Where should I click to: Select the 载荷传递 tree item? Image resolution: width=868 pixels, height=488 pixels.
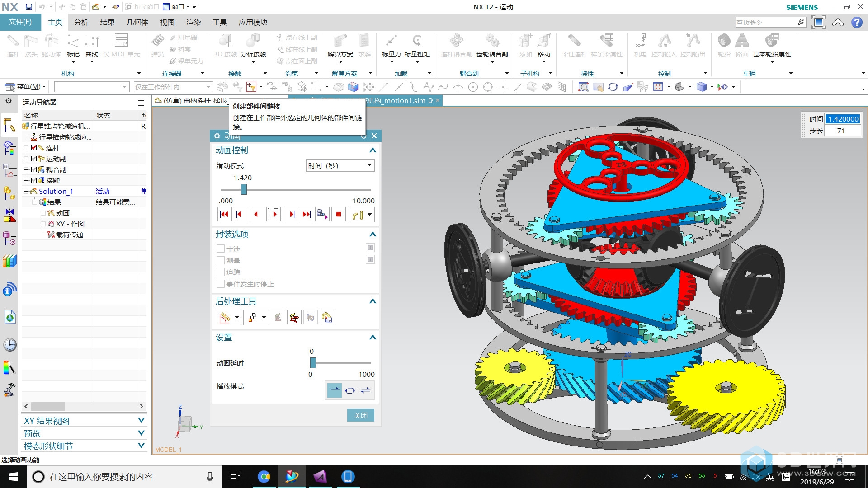click(x=70, y=235)
